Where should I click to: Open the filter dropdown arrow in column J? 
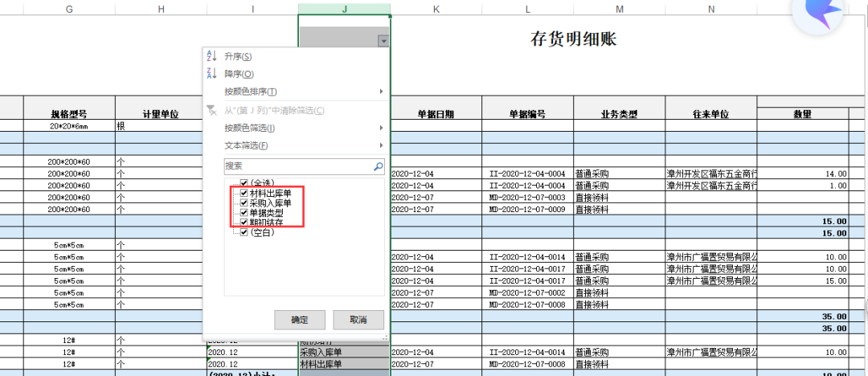click(x=383, y=40)
